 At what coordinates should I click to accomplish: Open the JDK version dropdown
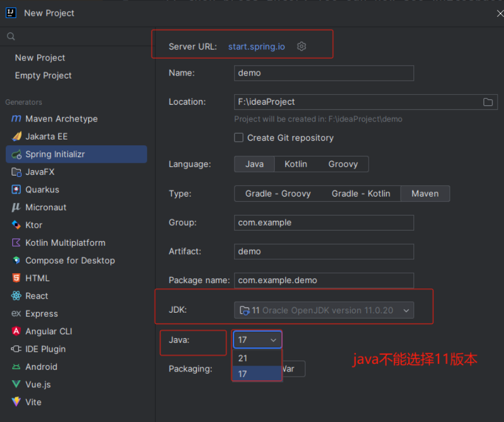(x=324, y=310)
